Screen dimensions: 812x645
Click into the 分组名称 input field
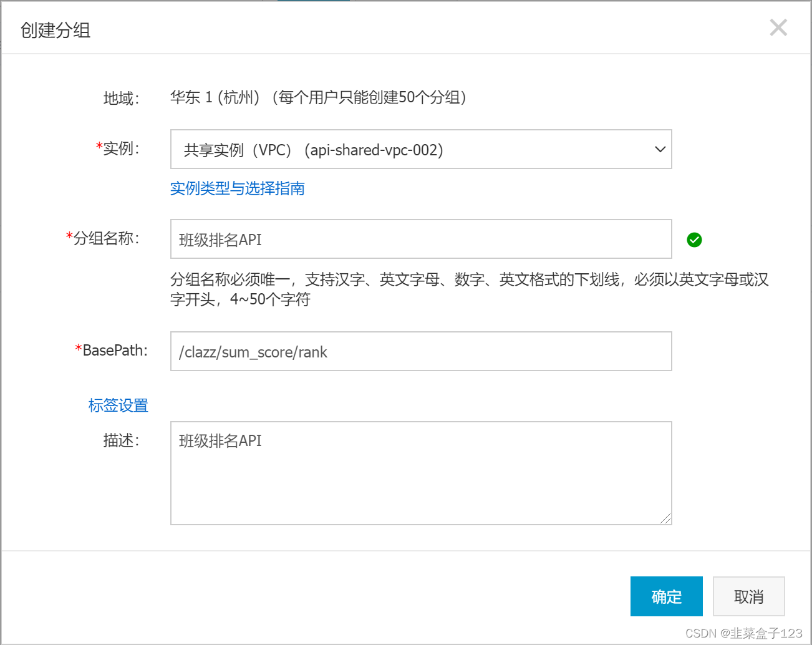point(421,239)
